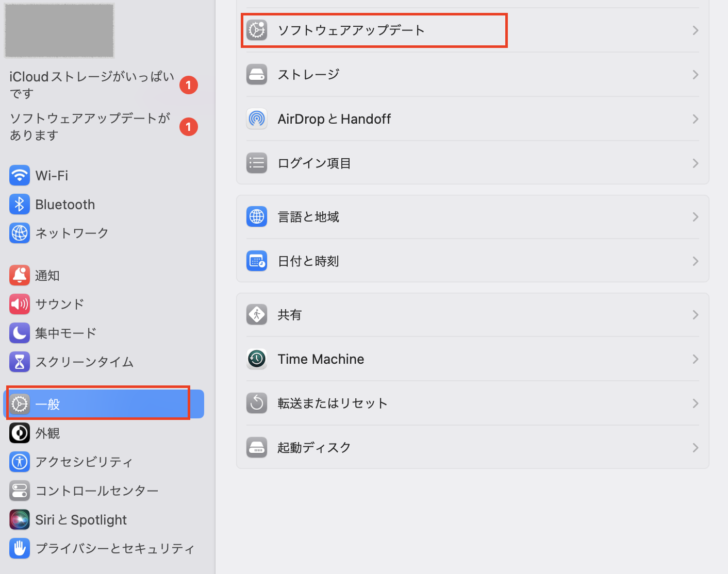Open プライバシーとセキュリティ settings in the sidebar
This screenshot has width=728, height=574.
click(x=115, y=549)
